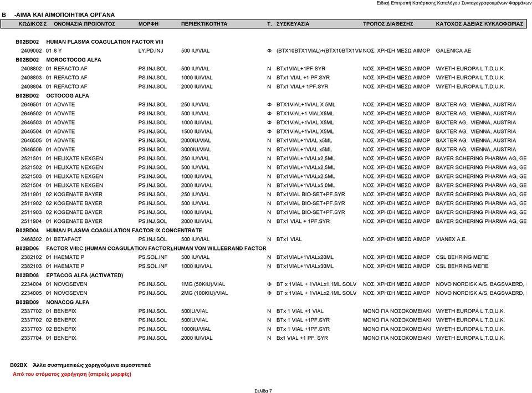532x393 pixels.
Task: Click code 2408804 for REFACTO AF
Action: 31,87
